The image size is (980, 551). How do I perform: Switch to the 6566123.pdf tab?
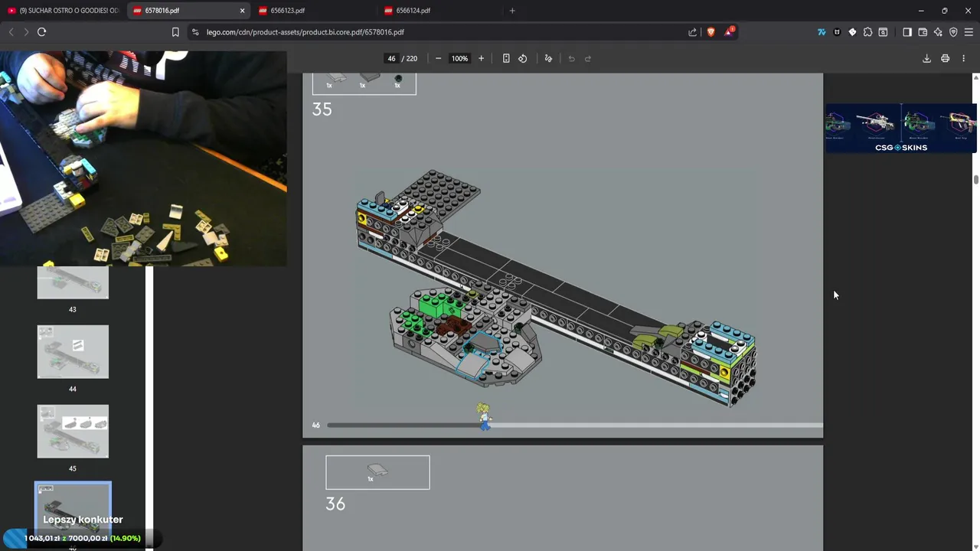[x=314, y=11]
